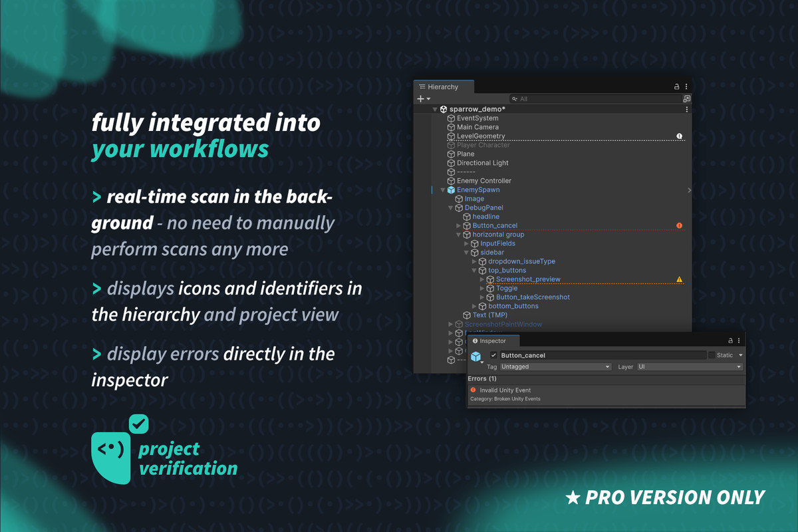Expand the InputFields foldout arrow
Image resolution: width=798 pixels, height=532 pixels.
[467, 244]
